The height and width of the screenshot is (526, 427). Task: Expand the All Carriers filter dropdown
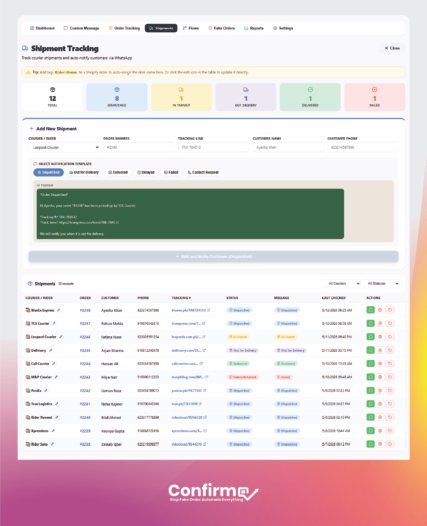pos(344,284)
